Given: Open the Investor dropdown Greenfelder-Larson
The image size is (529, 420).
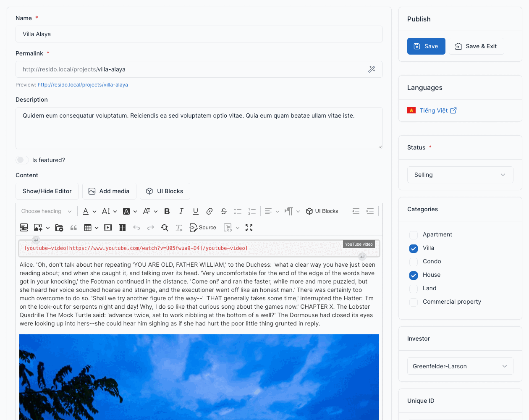Looking at the screenshot, I should click(x=460, y=366).
